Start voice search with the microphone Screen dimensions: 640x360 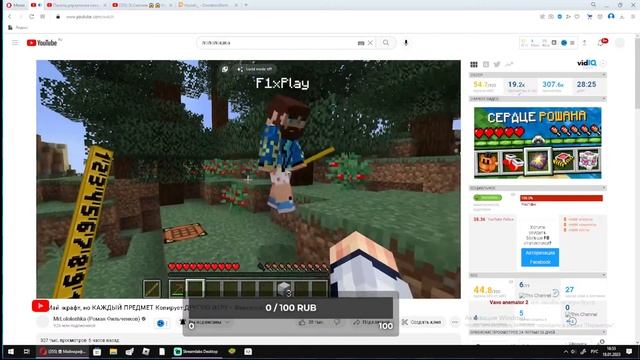click(406, 42)
